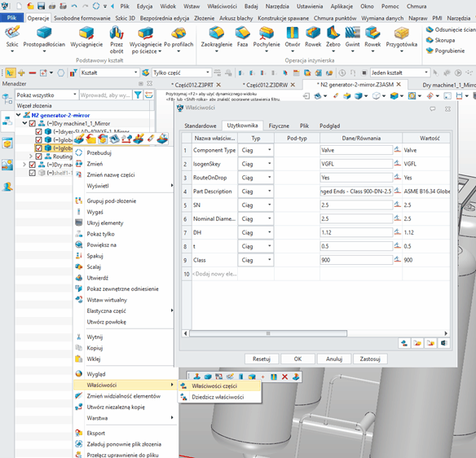This screenshot has width=476, height=458.
Task: Click the Resetuj button
Action: coord(262,359)
